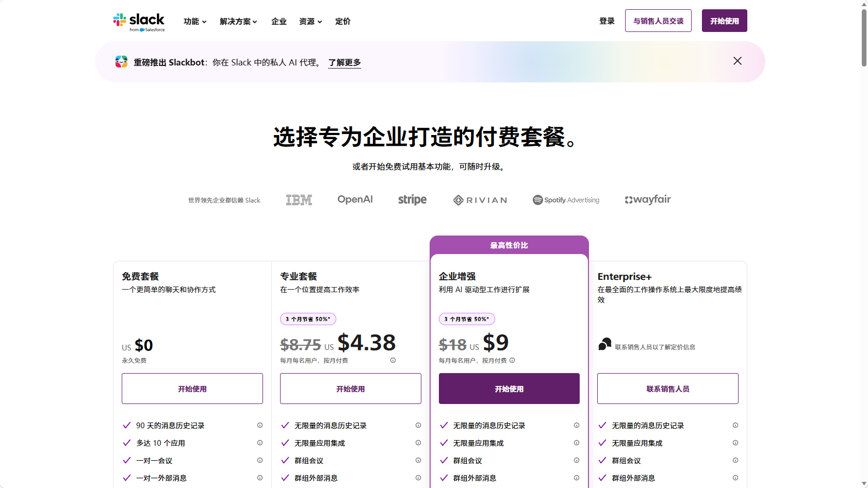Open info icon beside 专业套餐 billing note
This screenshot has width=868, height=488.
pos(393,361)
